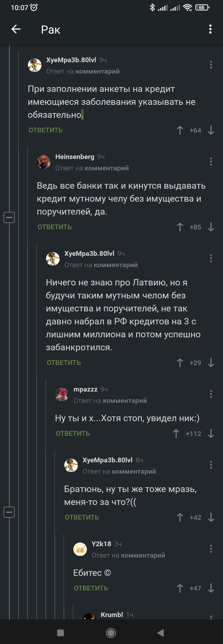Open options menu for Y2k18's comment
223x644 pixels.
coord(211,549)
